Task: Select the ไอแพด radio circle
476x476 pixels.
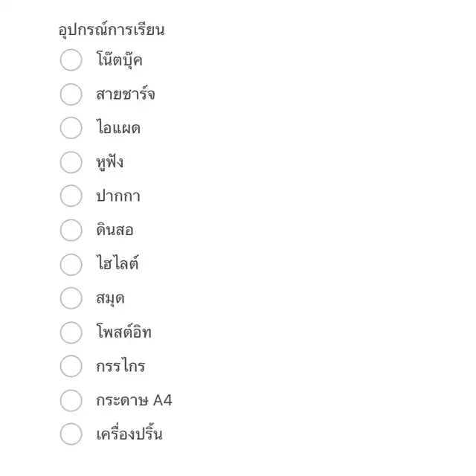Action: coord(71,128)
